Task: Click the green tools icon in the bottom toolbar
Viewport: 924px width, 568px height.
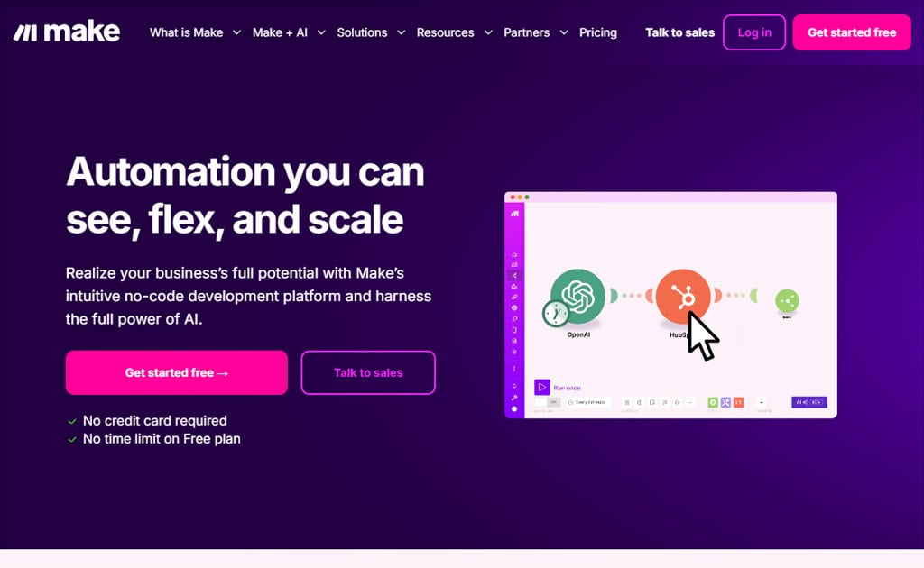Action: coord(713,403)
